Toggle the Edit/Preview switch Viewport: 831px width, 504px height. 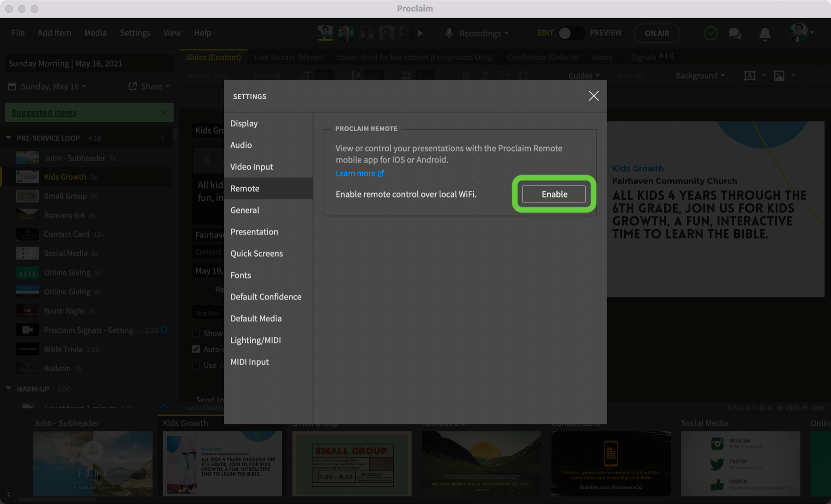(x=571, y=33)
